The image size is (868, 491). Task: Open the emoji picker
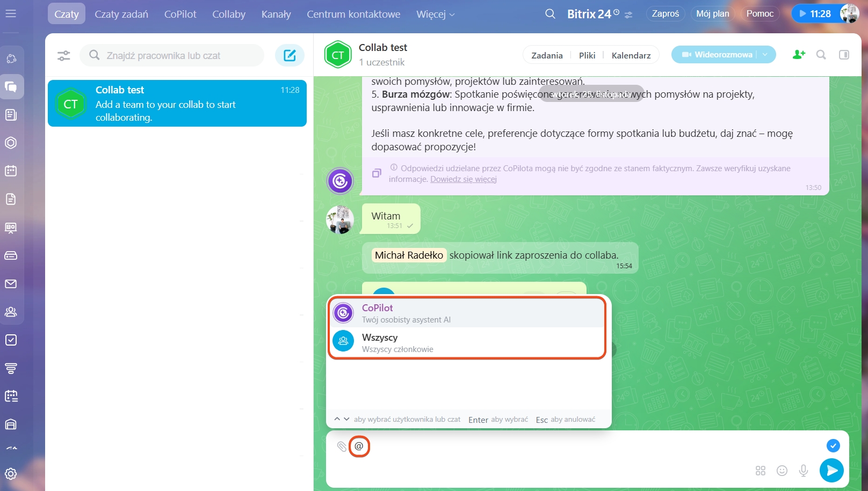[782, 471]
